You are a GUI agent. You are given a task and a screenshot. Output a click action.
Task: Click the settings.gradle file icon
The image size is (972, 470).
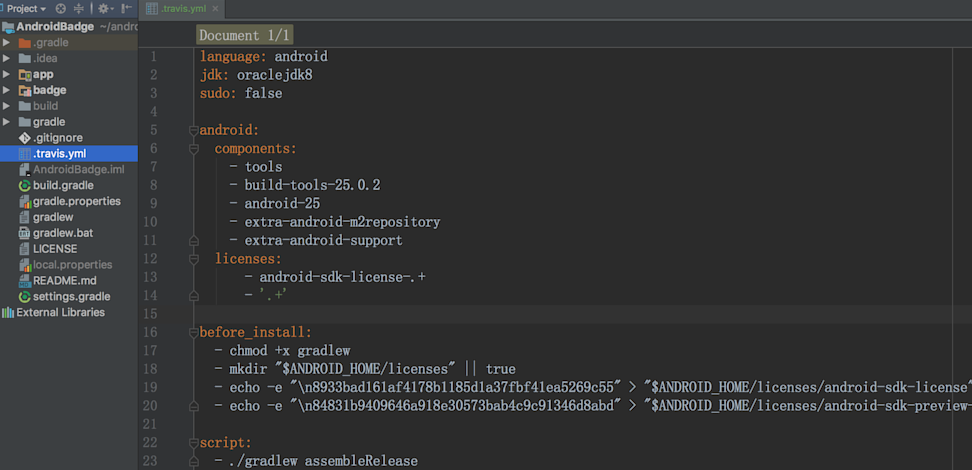[x=25, y=296]
